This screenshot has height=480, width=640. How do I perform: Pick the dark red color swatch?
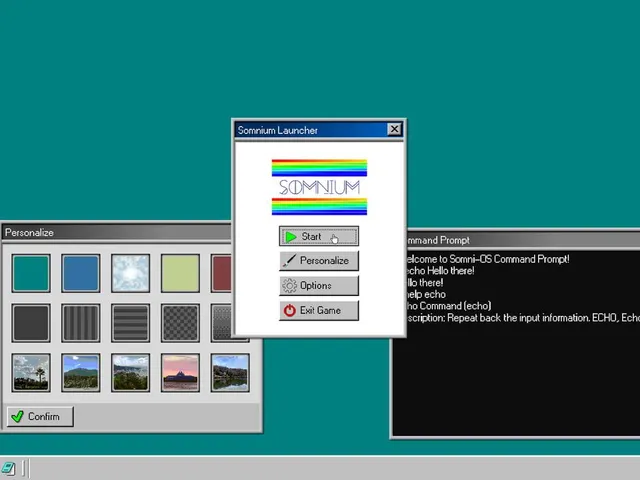[221, 273]
